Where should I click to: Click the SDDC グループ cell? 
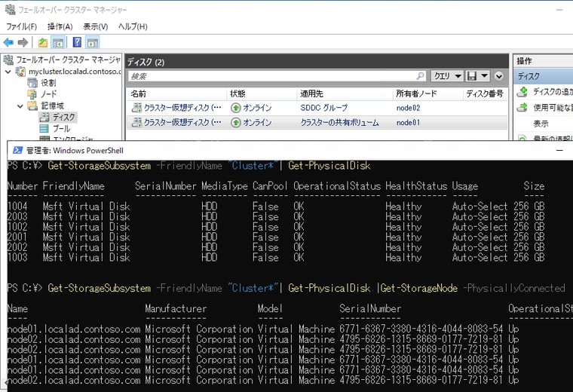click(x=323, y=108)
